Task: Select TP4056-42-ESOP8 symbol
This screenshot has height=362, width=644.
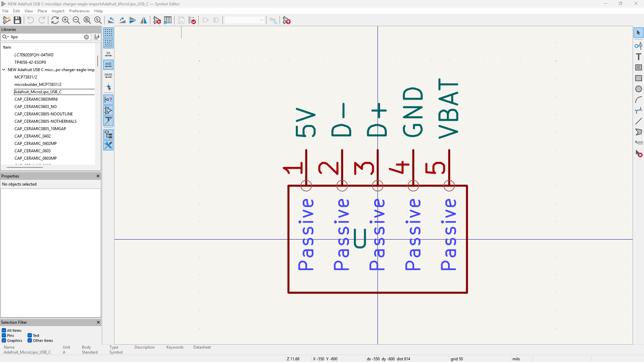Action: (30, 62)
